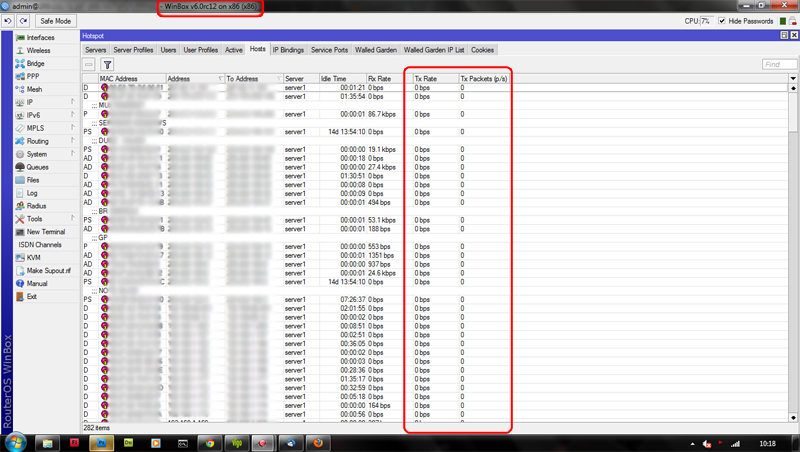Toggle the Safe Mode button
Screen dimensions: 800x452
(x=56, y=21)
